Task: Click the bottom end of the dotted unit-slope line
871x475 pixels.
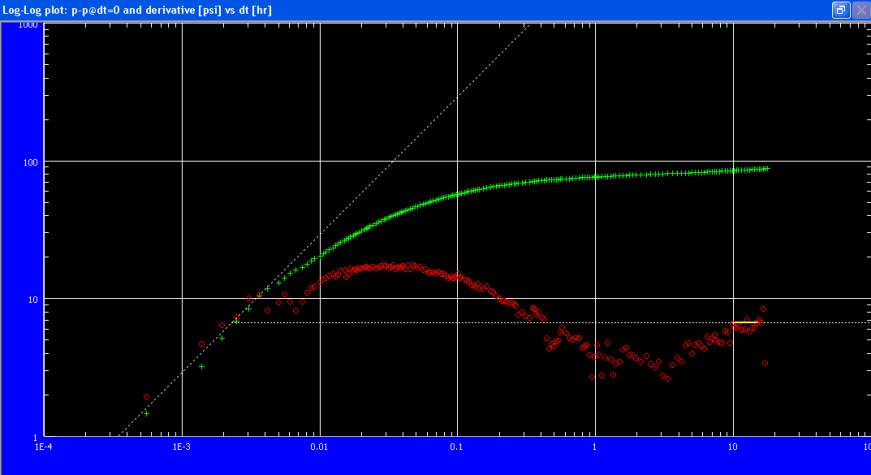Action: click(x=119, y=435)
